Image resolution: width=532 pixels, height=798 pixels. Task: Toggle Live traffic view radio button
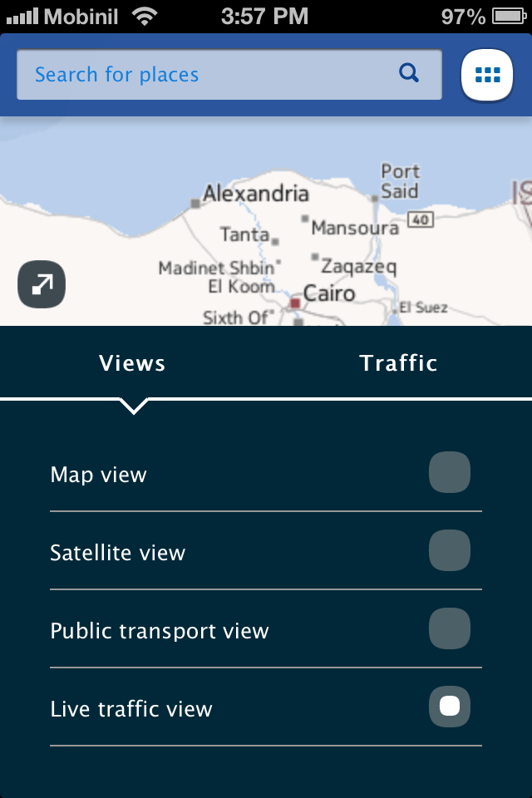click(x=450, y=707)
